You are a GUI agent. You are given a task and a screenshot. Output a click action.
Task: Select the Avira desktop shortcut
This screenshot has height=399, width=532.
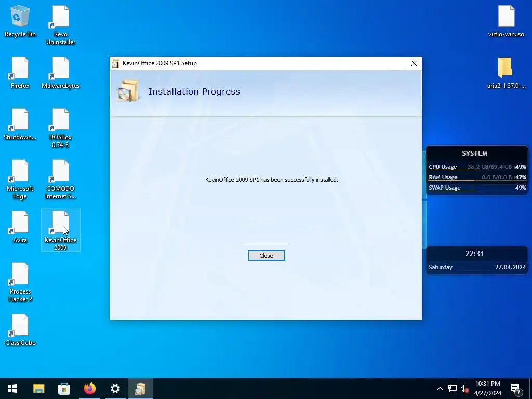(20, 228)
